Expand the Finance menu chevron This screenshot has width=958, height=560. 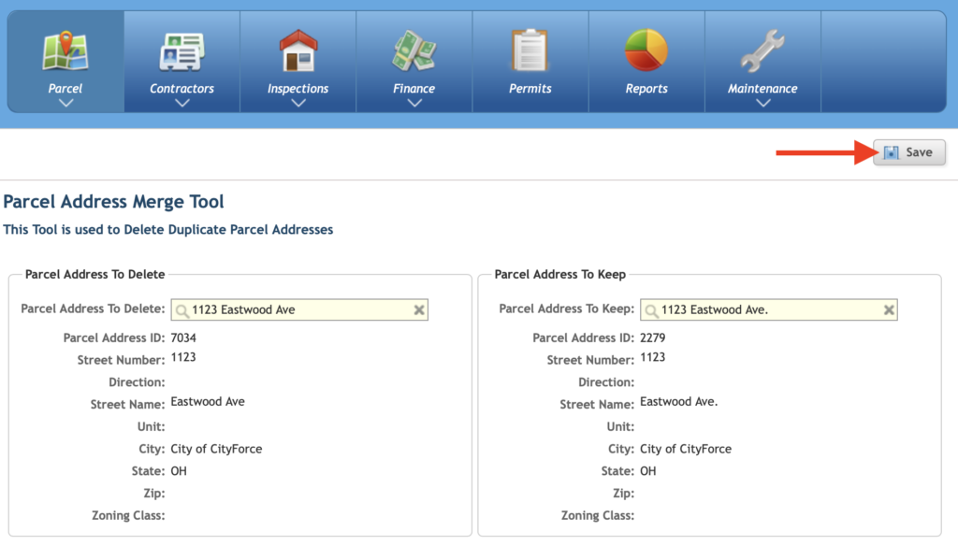(414, 103)
